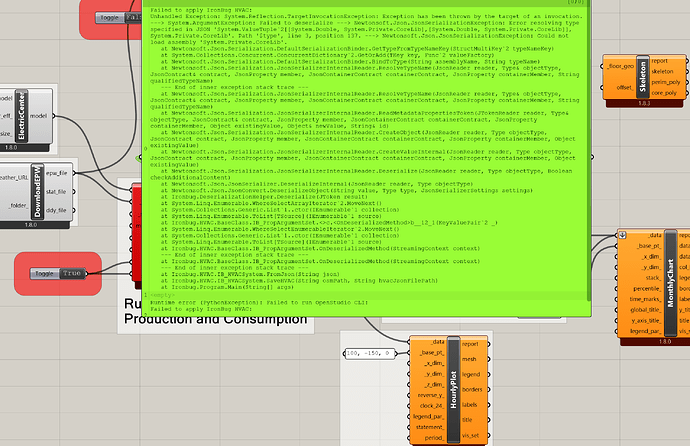Click the ddy_file output of DownloadEPW
This screenshot has height=446, width=690.
pos(56,210)
